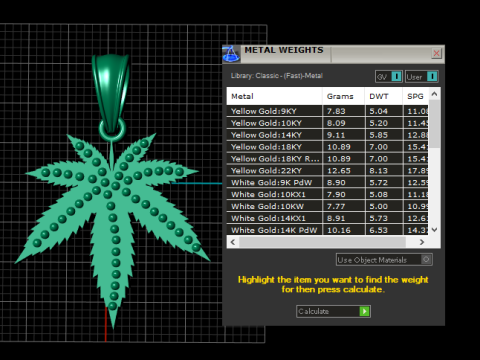The image size is (480, 360).
Task: Click the horizontal scrollbar thumb
Action: (x=322, y=242)
